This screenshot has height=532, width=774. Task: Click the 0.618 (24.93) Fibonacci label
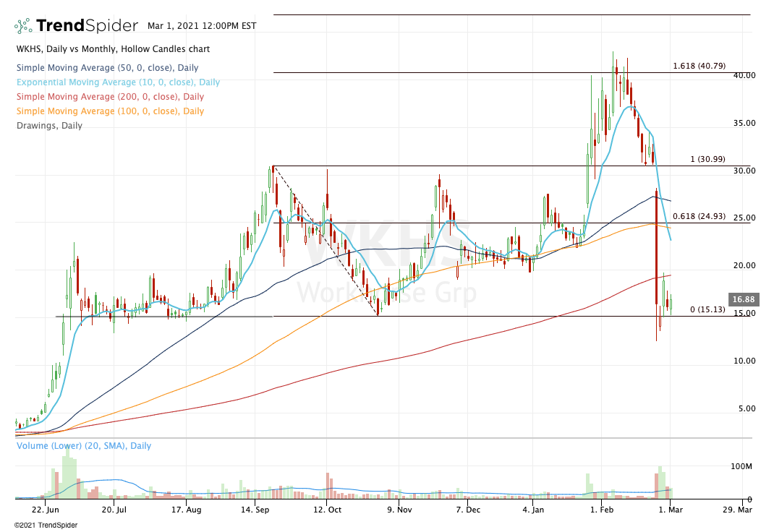click(x=698, y=216)
